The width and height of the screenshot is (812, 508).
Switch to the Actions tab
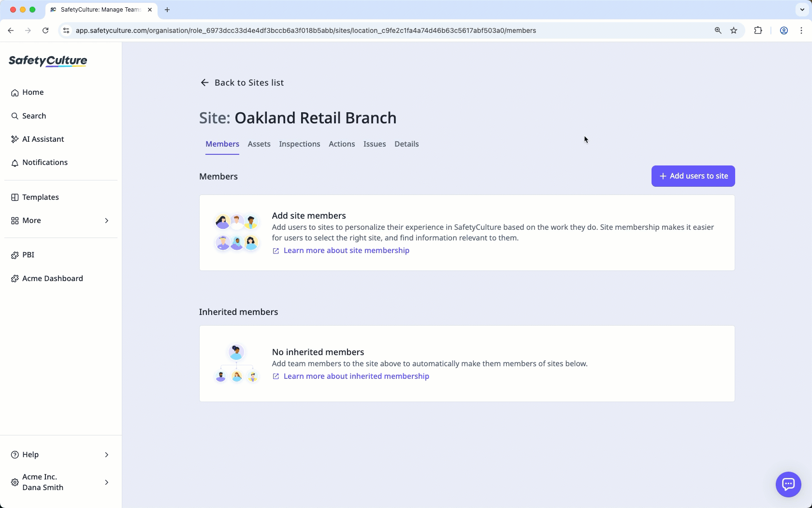coord(342,144)
